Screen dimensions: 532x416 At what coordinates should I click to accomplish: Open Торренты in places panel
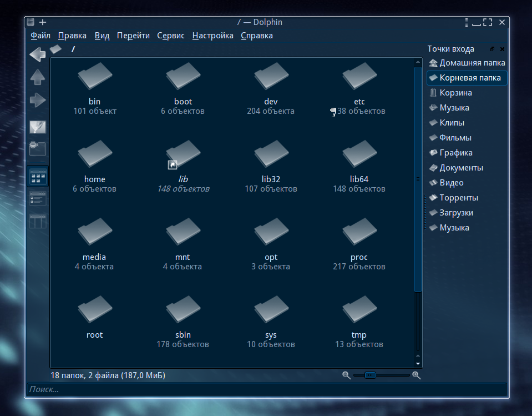coord(467,198)
